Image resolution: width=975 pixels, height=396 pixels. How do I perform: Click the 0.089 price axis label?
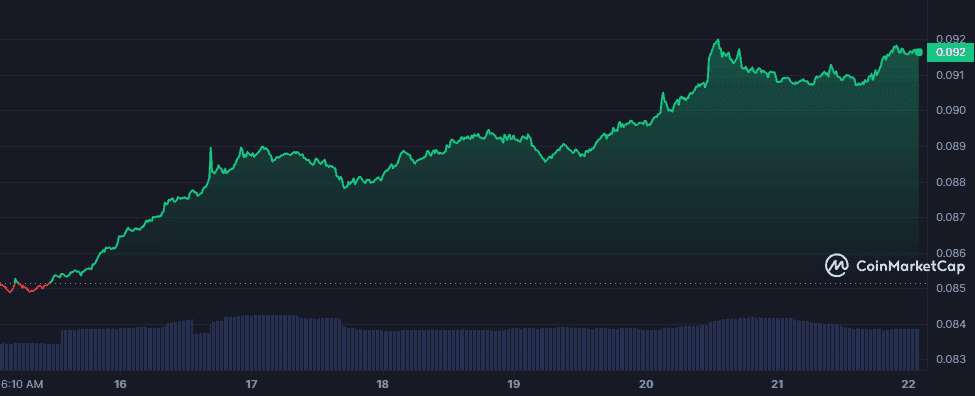(951, 147)
